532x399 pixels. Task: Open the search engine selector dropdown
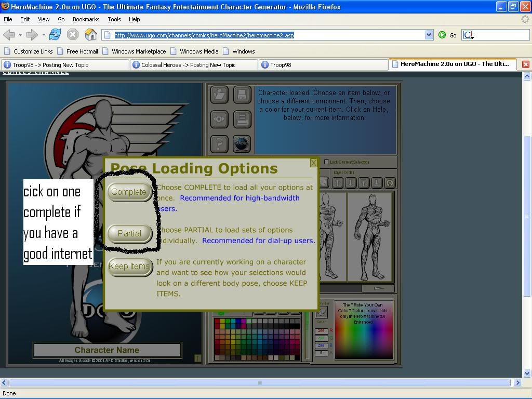point(469,35)
